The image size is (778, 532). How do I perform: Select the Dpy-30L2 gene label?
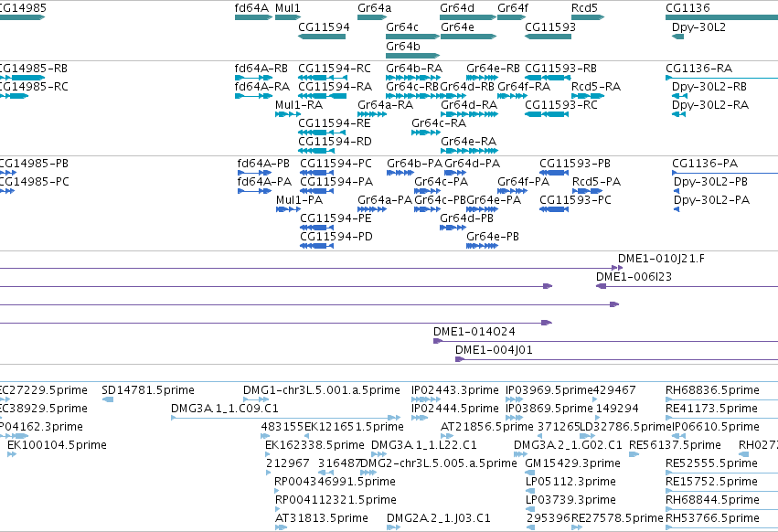pyautogui.click(x=698, y=27)
